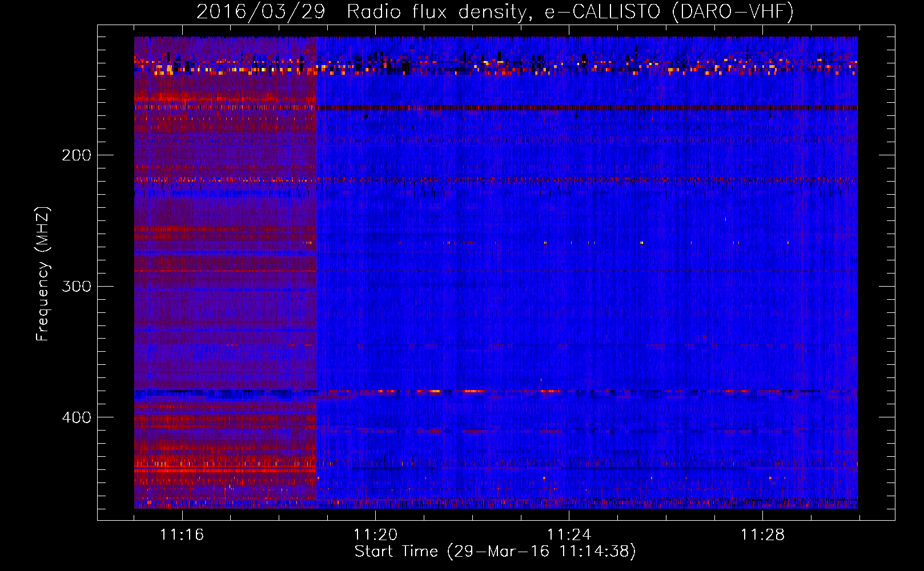Click the plot title '2016/03/29 Radio flux density'

point(495,12)
